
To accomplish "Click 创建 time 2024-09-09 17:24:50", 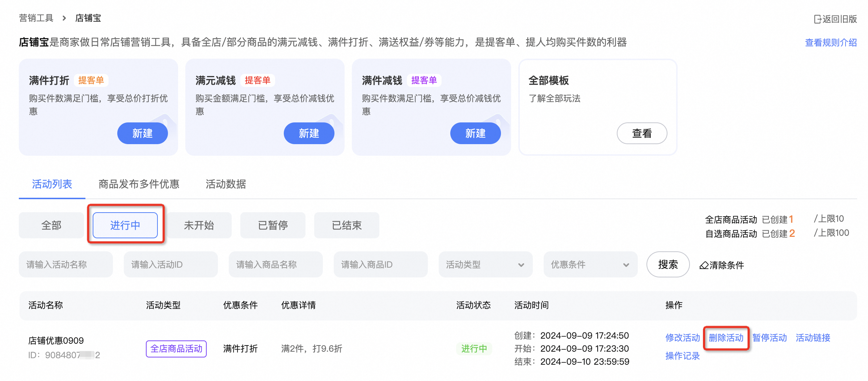I will point(585,335).
